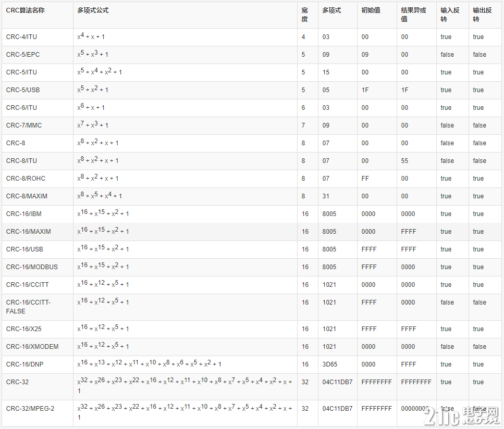This screenshot has width=504, height=429.
Task: Click the CRC-8/ROHC initial value FF
Action: pyautogui.click(x=365, y=179)
